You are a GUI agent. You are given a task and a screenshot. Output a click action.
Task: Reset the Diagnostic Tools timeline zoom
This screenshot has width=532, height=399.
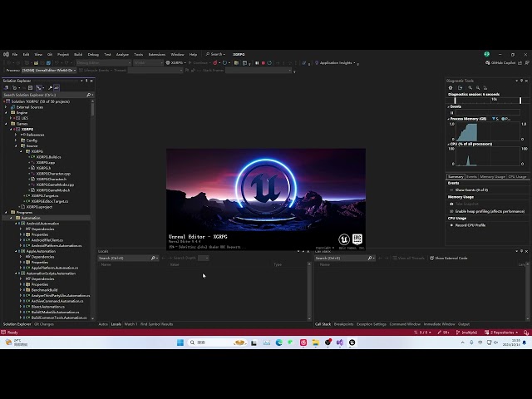click(x=485, y=88)
